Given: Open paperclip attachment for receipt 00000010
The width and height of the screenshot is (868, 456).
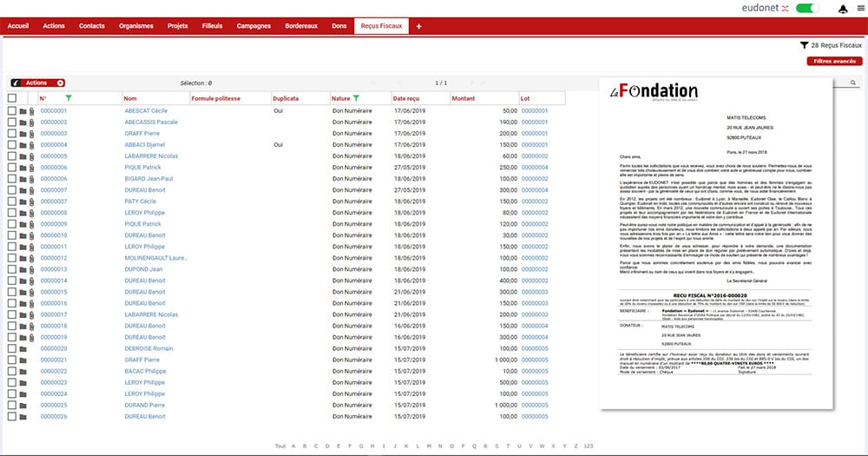Looking at the screenshot, I should pos(31,235).
